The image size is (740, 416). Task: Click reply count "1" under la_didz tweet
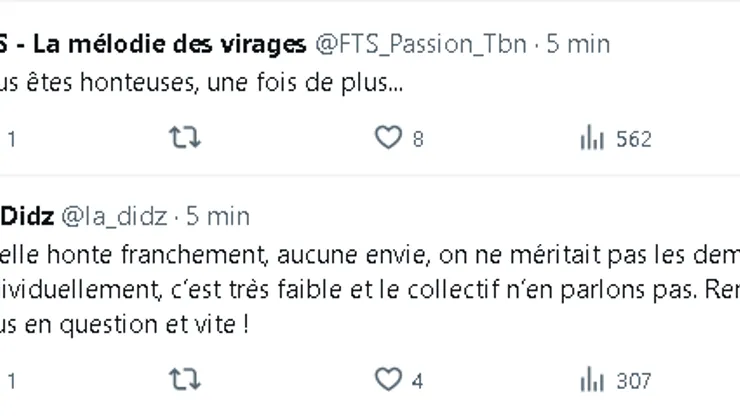pos(12,381)
